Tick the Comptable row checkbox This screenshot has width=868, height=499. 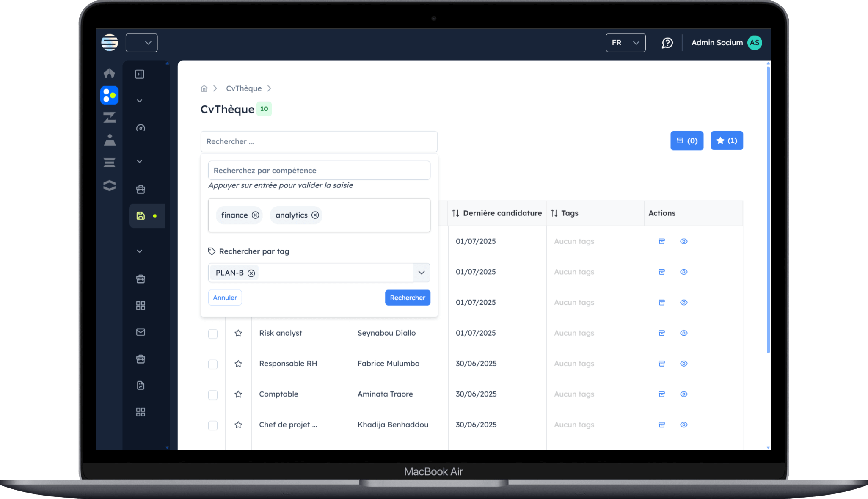[213, 394]
